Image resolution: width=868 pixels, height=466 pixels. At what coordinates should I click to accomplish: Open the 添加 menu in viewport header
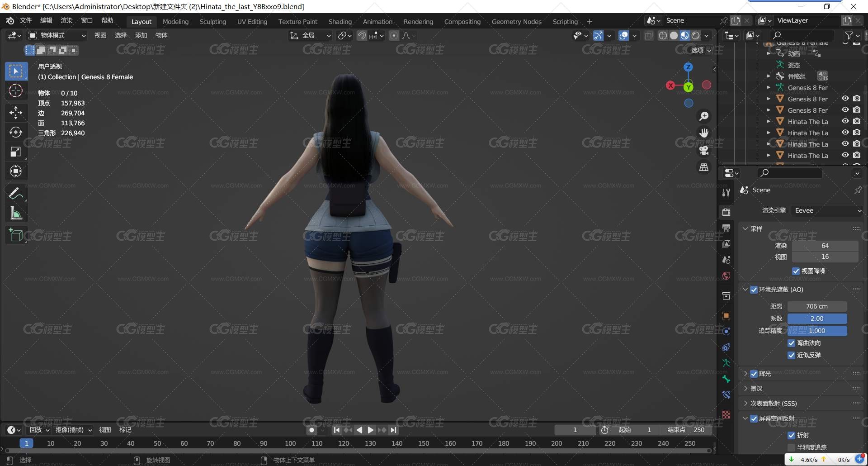point(141,35)
